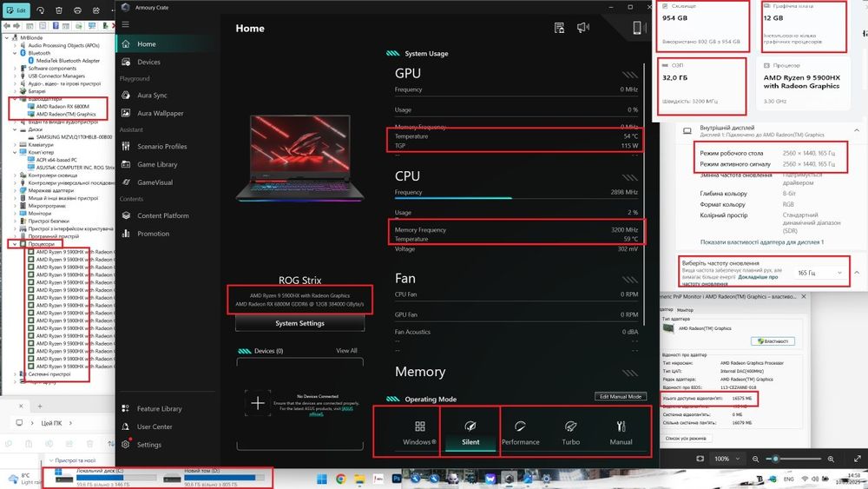
Task: Click the trash delete icon in image viewer
Action: click(59, 10)
